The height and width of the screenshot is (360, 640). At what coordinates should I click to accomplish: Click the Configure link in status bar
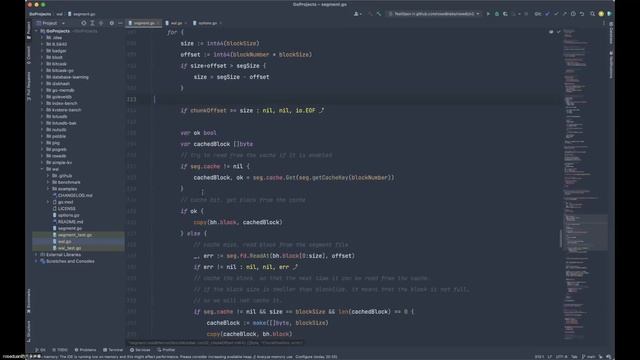coord(304,357)
